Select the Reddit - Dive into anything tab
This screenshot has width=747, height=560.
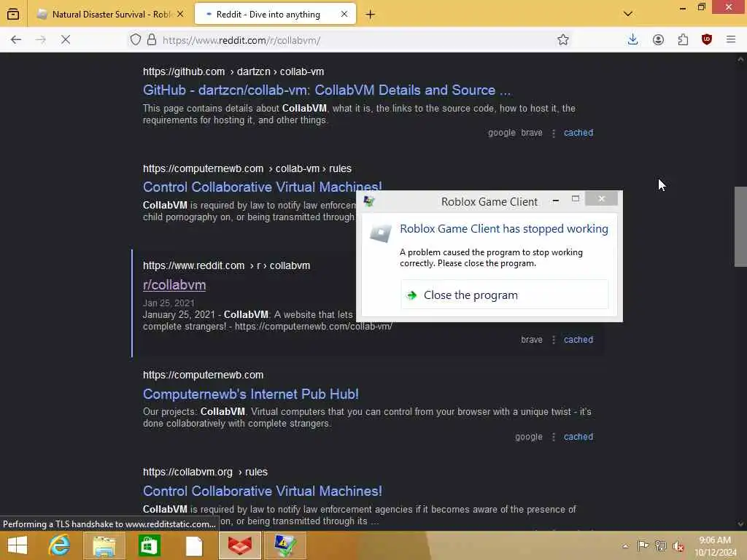coord(275,15)
